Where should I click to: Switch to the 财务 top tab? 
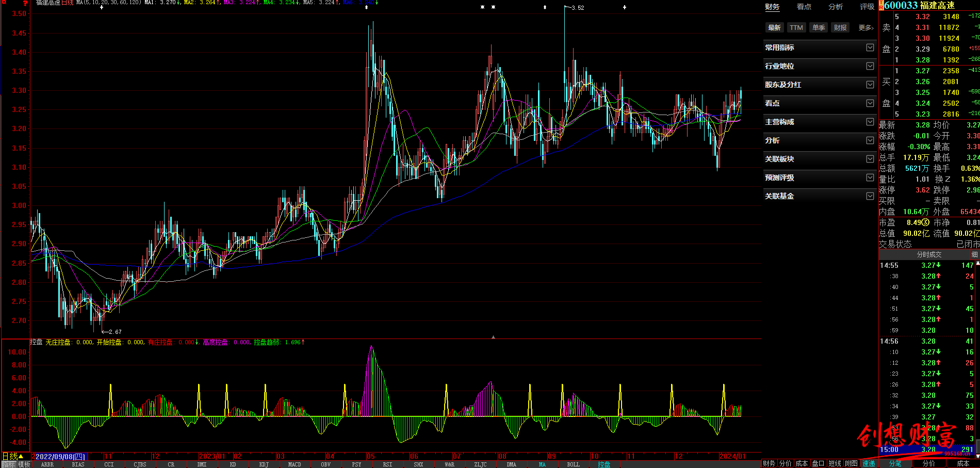[x=772, y=7]
